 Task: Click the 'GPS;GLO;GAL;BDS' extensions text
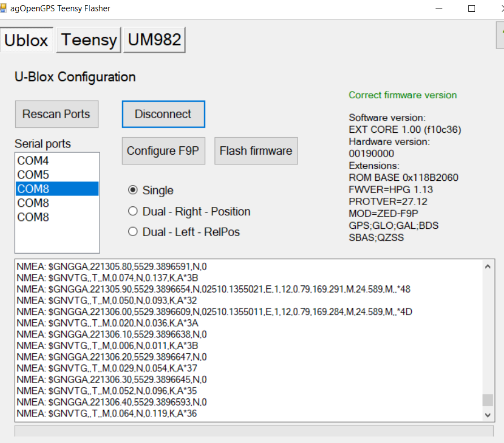[x=394, y=225]
